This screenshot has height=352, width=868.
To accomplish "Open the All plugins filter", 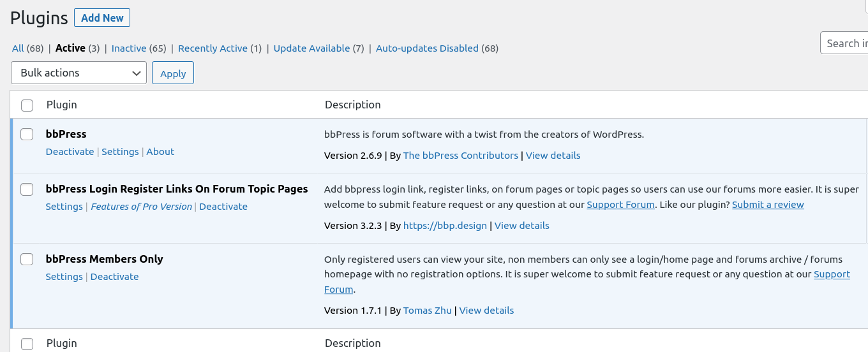I will [x=18, y=48].
